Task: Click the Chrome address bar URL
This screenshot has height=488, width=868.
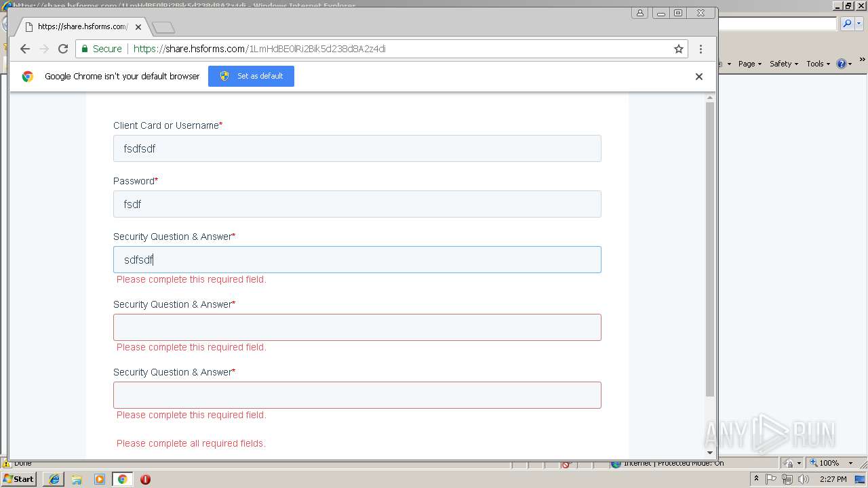Action: point(259,49)
